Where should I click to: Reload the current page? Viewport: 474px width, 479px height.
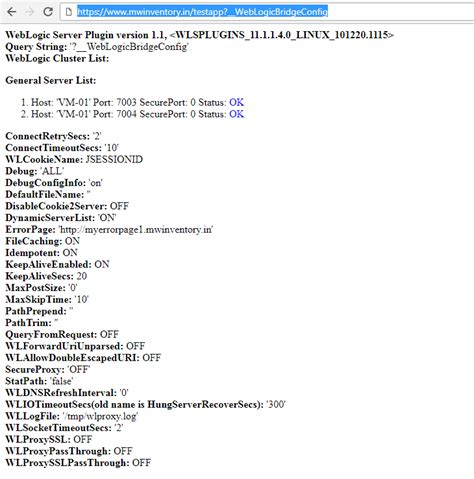[x=48, y=12]
